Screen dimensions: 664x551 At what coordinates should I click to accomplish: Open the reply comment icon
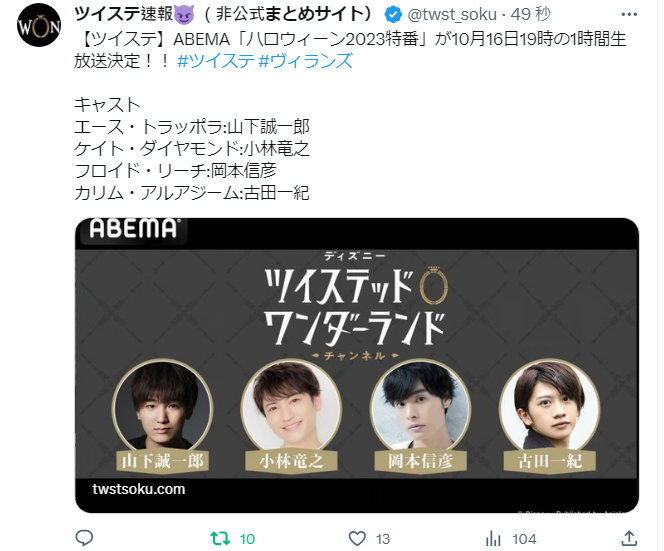(84, 538)
